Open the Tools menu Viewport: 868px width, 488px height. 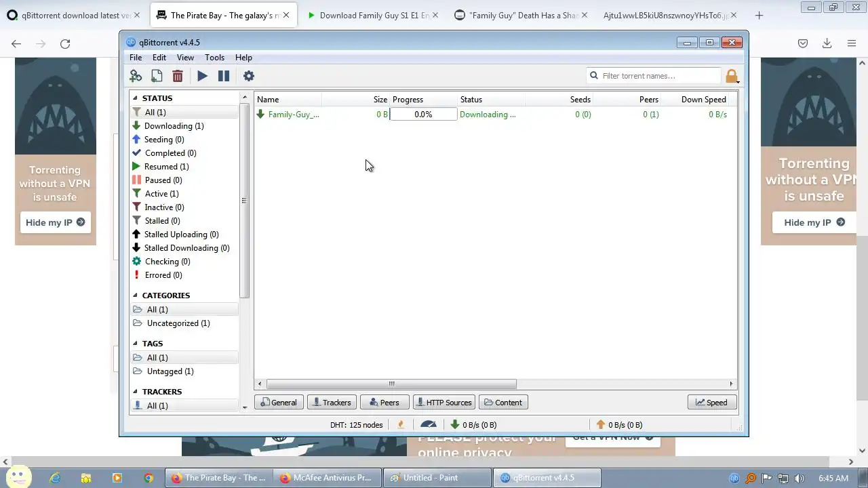214,58
